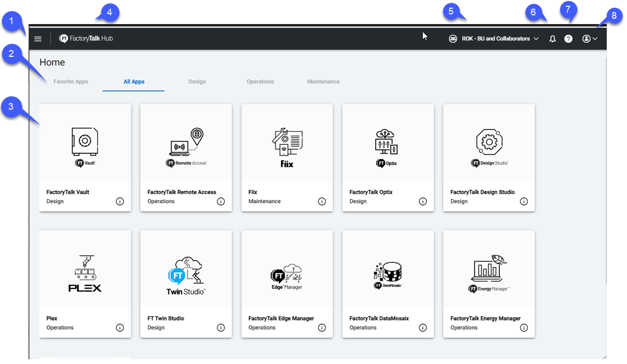Click the FactoryTalk Energy Manager title
This screenshot has height=364, width=627.
click(x=485, y=318)
